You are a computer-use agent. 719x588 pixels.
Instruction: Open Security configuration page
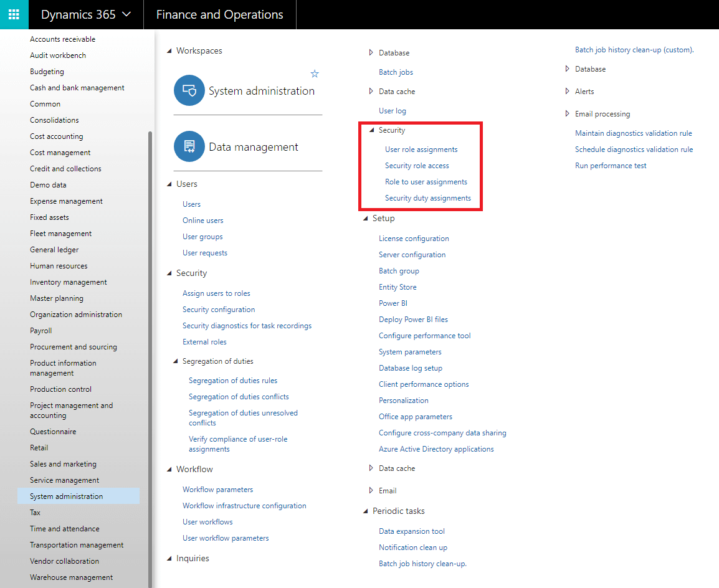click(x=219, y=310)
